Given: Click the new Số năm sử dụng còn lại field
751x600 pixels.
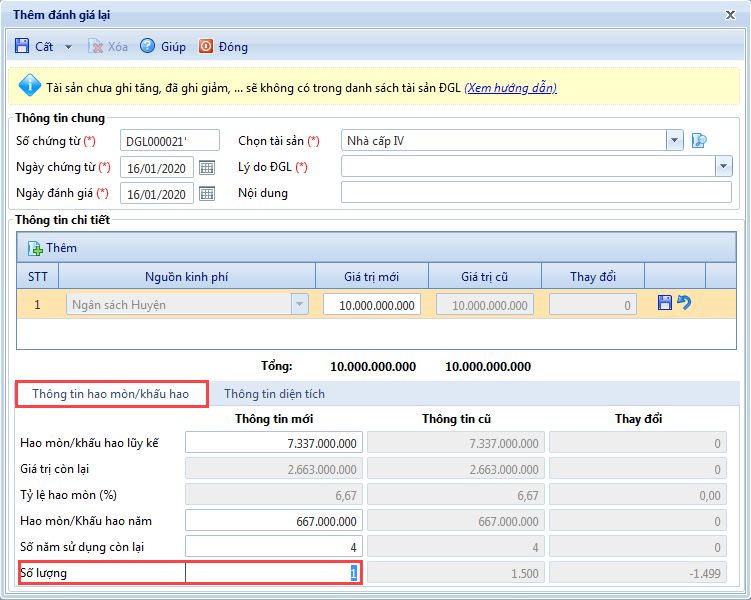Looking at the screenshot, I should tap(274, 546).
